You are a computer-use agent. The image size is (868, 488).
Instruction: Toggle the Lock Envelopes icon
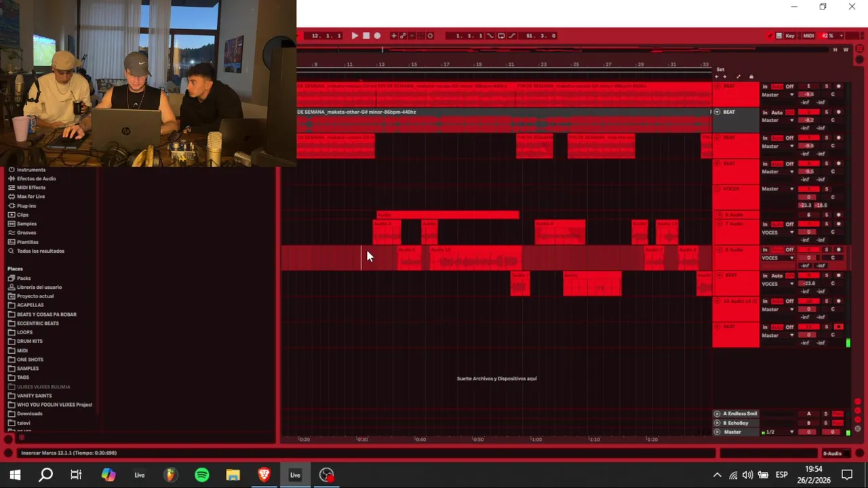751,77
